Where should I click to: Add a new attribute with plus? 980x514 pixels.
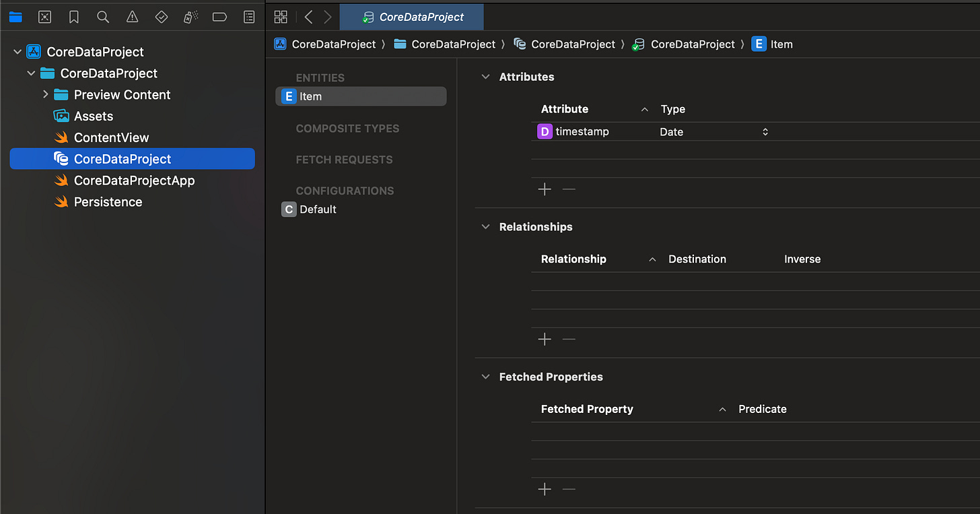(x=545, y=189)
